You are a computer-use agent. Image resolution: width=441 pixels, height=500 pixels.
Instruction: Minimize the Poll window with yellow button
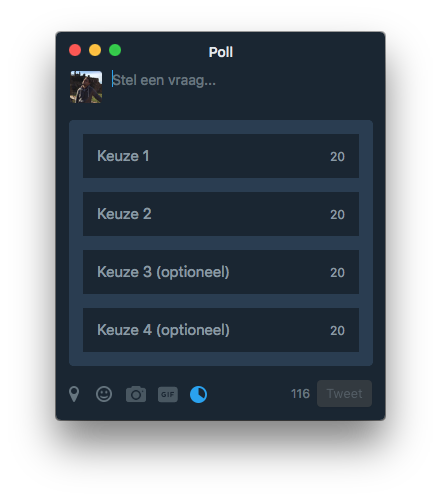pyautogui.click(x=95, y=50)
